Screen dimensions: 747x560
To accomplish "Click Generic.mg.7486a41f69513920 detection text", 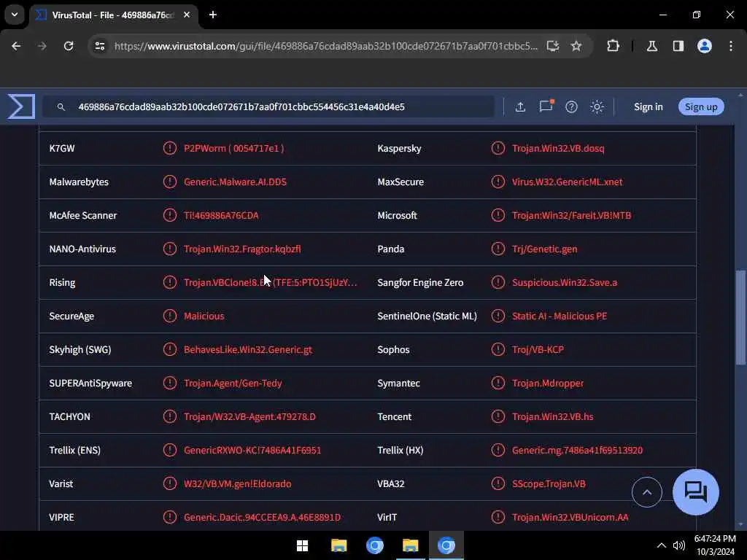I will coord(578,450).
